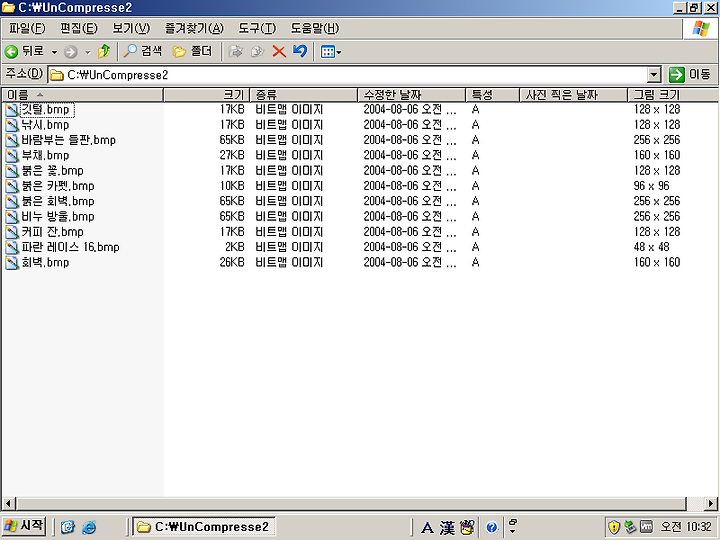Open the Views toolbar button

click(327, 51)
